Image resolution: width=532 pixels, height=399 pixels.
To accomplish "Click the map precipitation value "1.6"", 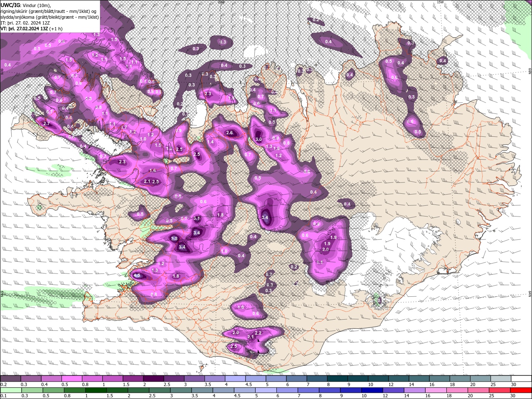I will (153, 171).
